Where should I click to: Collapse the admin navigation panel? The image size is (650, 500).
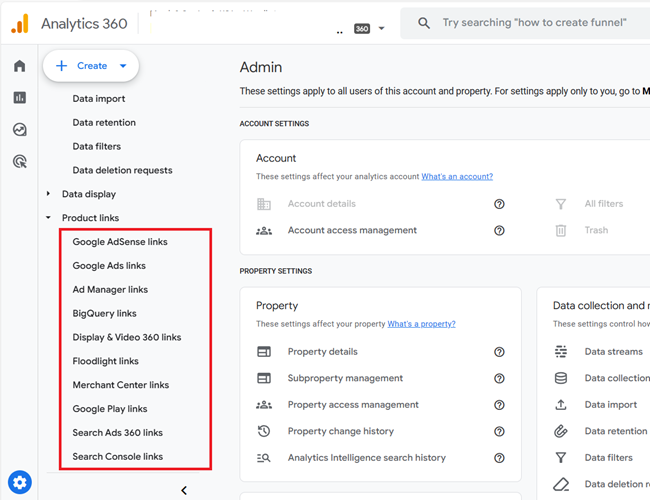click(x=184, y=490)
